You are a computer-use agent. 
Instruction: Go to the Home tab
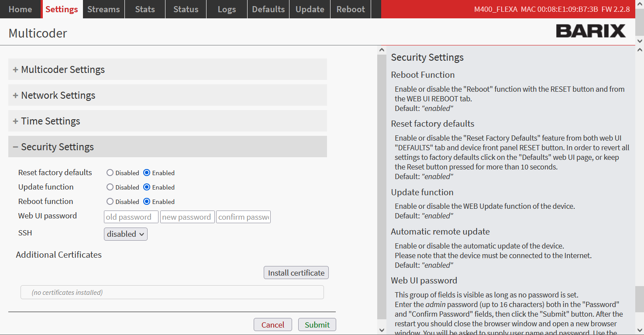coord(20,9)
